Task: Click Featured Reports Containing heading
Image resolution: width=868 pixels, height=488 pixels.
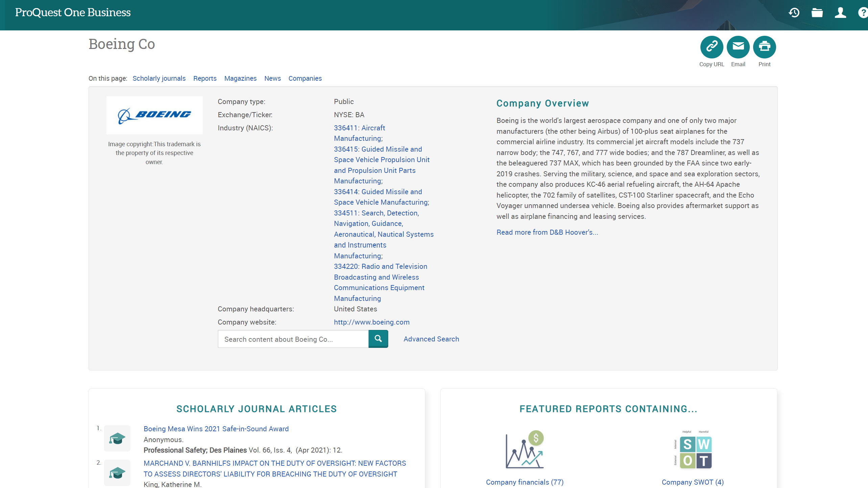Action: click(x=609, y=409)
